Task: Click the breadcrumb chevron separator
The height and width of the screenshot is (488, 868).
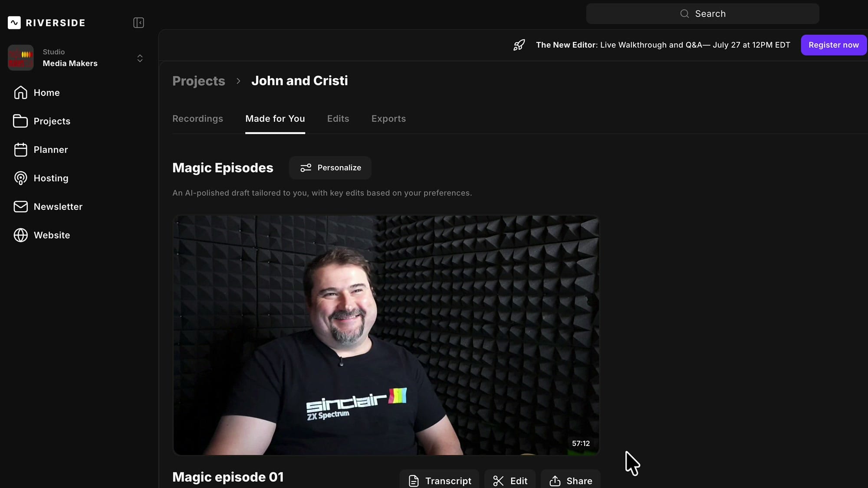Action: coord(238,81)
